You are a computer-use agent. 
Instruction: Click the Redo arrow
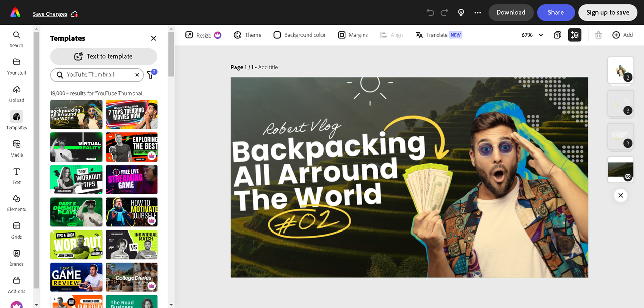tap(444, 12)
